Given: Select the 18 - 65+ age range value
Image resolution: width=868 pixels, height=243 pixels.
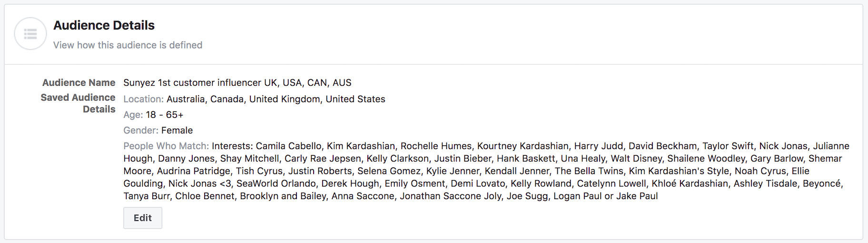Looking at the screenshot, I should click(x=165, y=115).
